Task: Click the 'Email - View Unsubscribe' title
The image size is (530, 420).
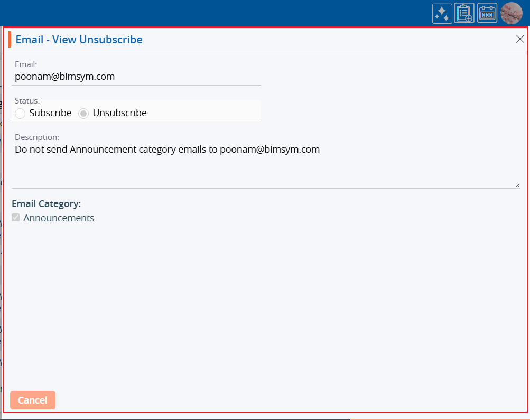Action: [79, 40]
